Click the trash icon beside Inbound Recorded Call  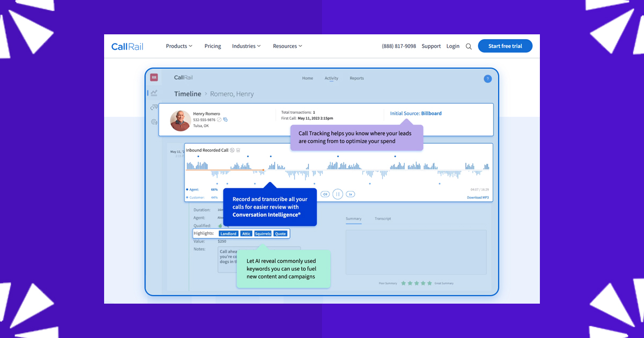[238, 150]
